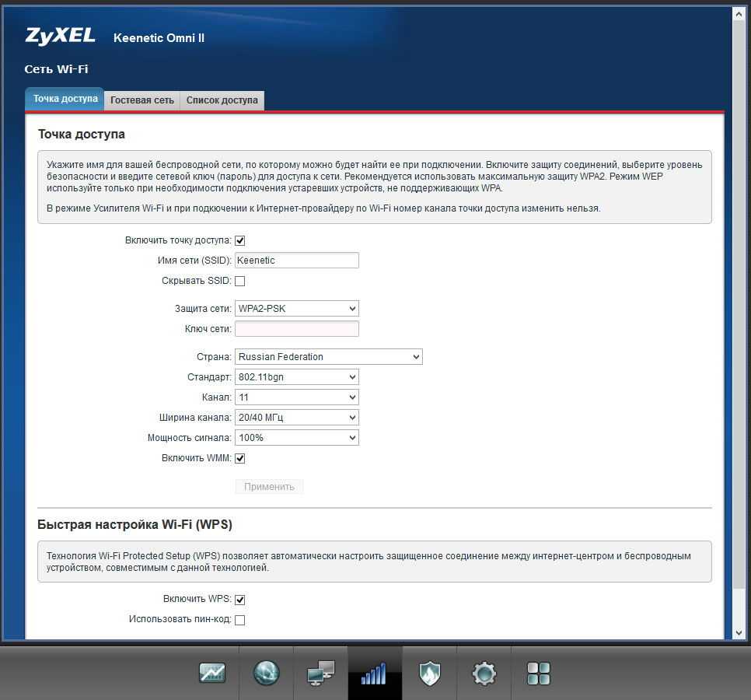751x700 pixels.
Task: Open the 'Мощность сигнала' 100% dropdown
Action: pyautogui.click(x=296, y=438)
